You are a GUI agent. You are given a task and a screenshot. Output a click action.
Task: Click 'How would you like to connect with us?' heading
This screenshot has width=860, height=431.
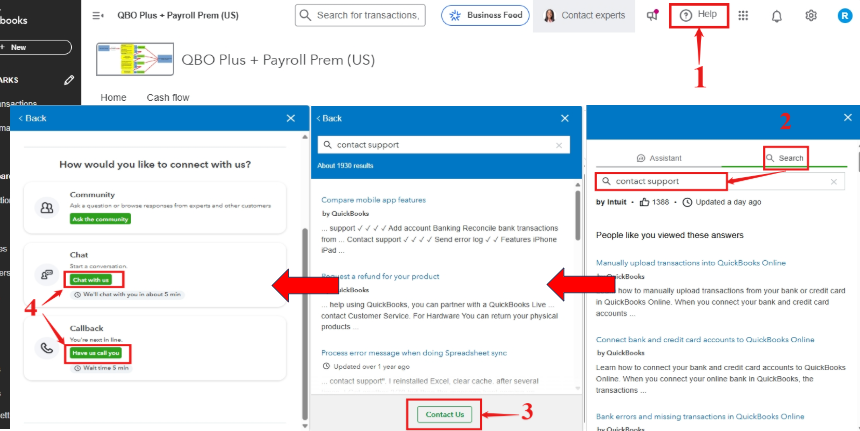click(155, 165)
